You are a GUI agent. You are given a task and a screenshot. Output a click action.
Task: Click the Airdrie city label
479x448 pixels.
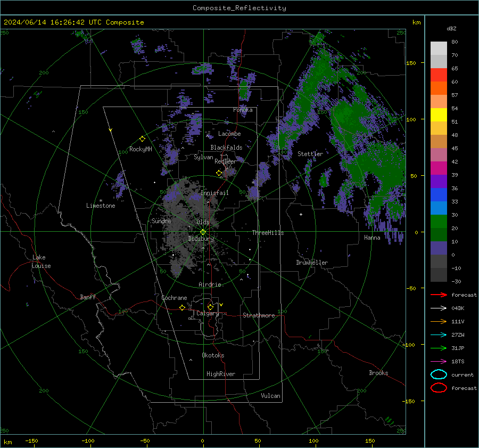tap(210, 284)
